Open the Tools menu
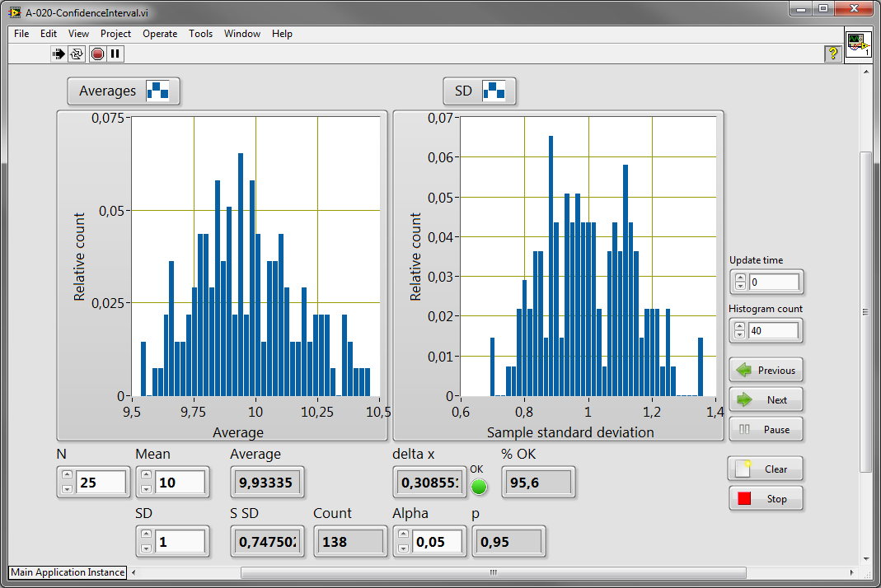 tap(200, 34)
